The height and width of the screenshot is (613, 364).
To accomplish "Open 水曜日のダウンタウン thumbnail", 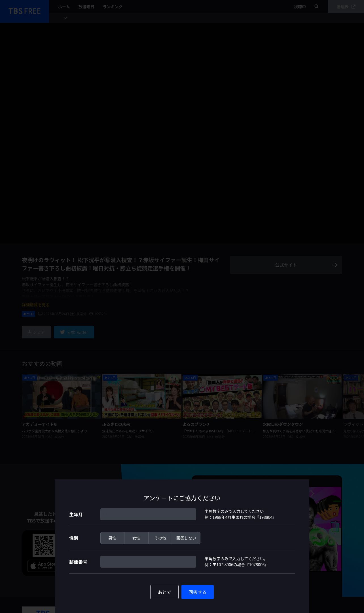I will pos(302,396).
